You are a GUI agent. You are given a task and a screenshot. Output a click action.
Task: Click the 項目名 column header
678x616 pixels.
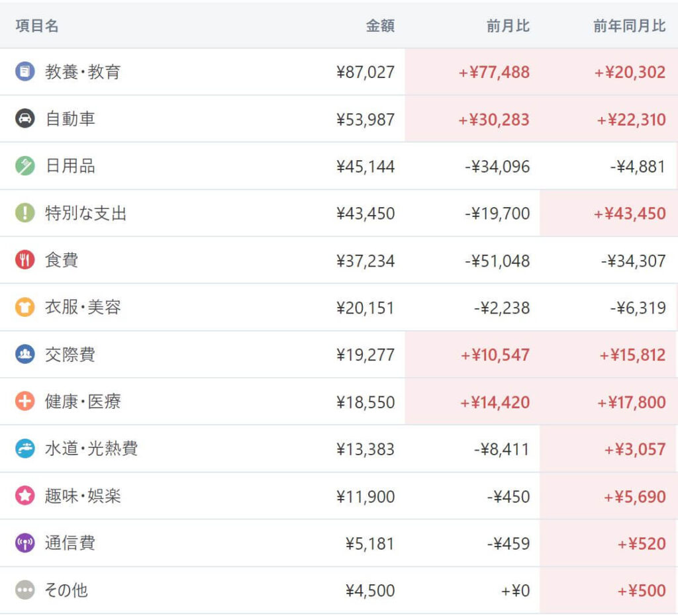[x=37, y=26]
